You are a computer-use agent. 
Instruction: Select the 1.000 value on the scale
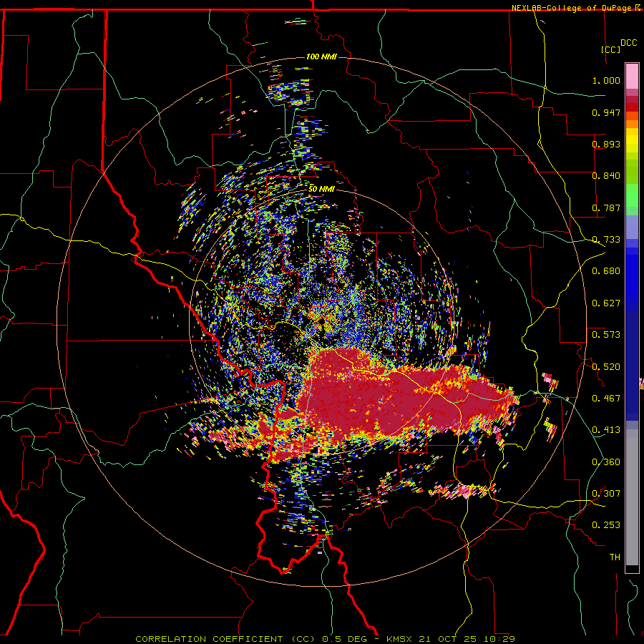[606, 80]
